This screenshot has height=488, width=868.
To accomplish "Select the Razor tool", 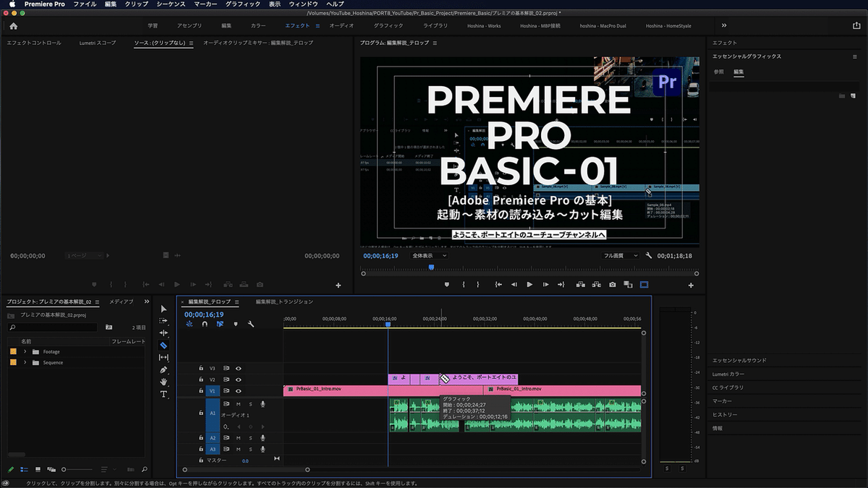I will [x=163, y=346].
